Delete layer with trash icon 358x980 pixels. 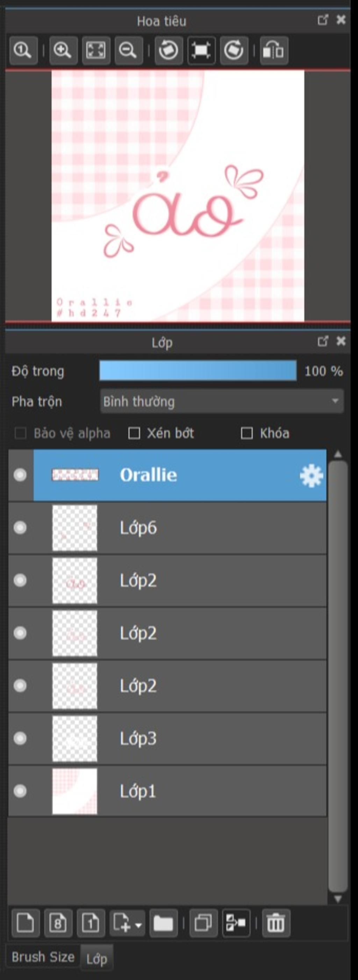pos(276,923)
